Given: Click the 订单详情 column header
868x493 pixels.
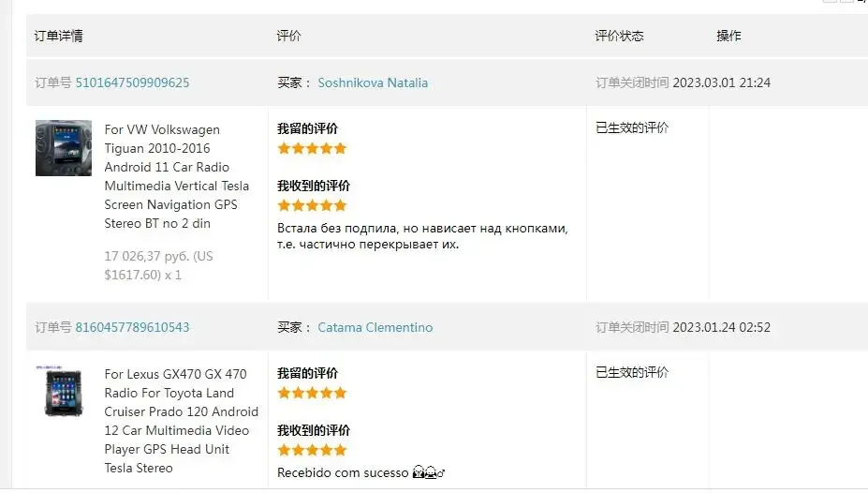Looking at the screenshot, I should pyautogui.click(x=59, y=36).
